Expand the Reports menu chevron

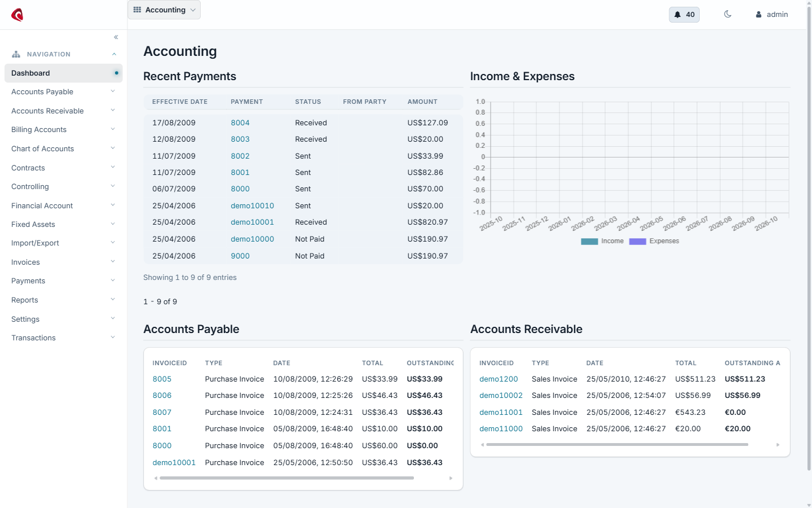click(113, 300)
